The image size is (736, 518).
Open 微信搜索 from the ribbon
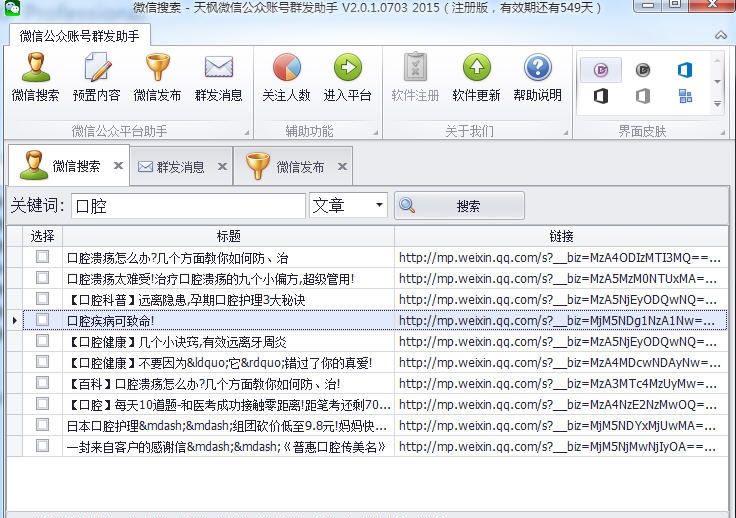point(36,77)
